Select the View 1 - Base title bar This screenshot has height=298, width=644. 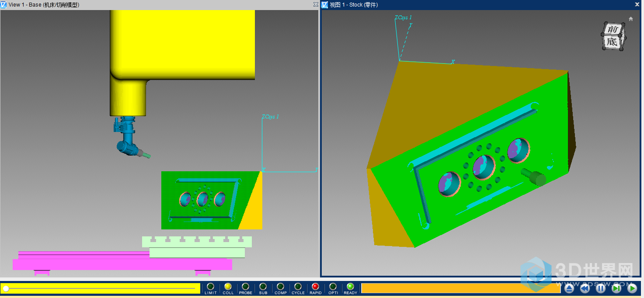[159, 5]
